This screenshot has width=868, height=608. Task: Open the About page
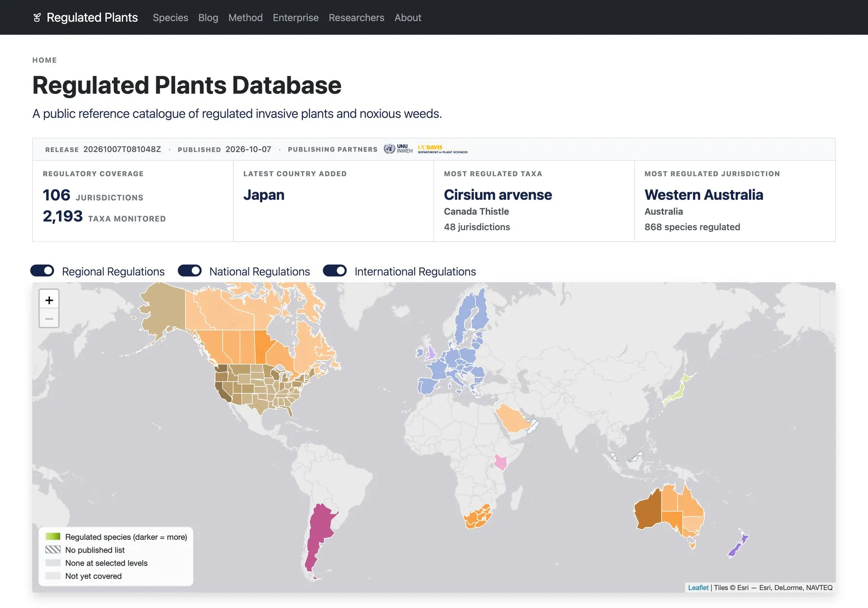(x=408, y=18)
